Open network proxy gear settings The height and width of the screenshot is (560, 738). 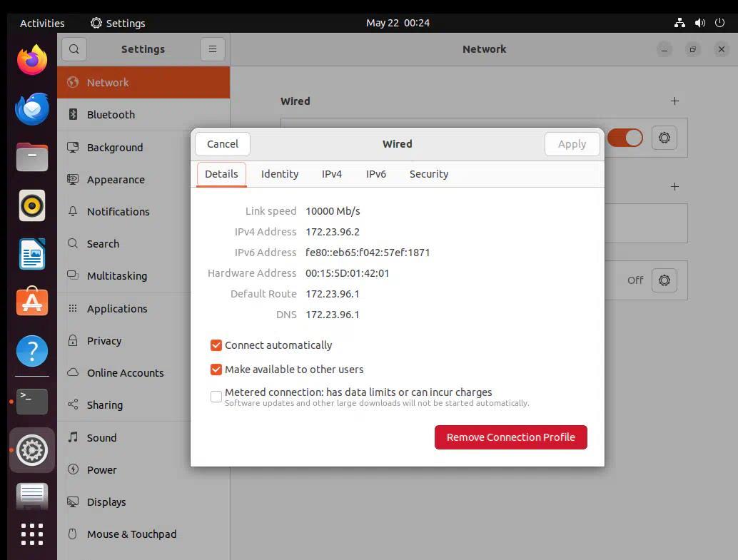(x=664, y=280)
